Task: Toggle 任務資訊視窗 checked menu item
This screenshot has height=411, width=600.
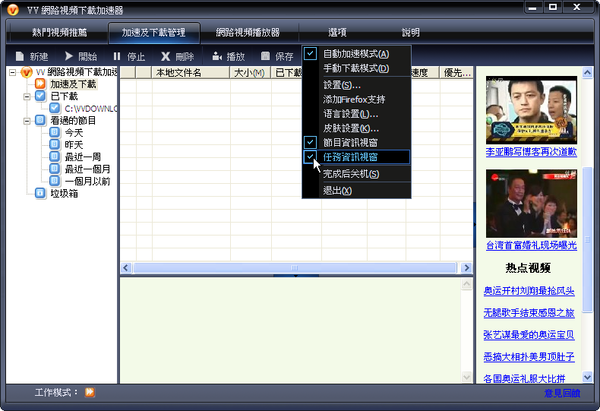Action: click(x=357, y=157)
